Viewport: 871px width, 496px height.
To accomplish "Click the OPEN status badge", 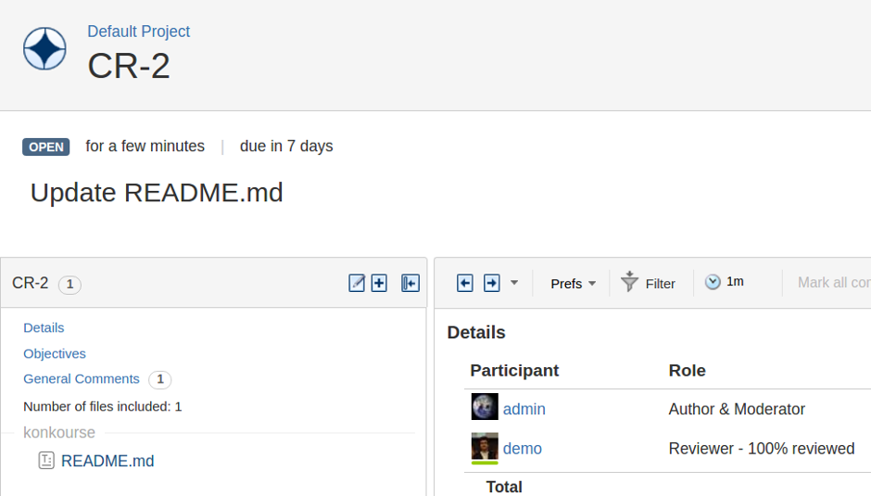I will [46, 147].
